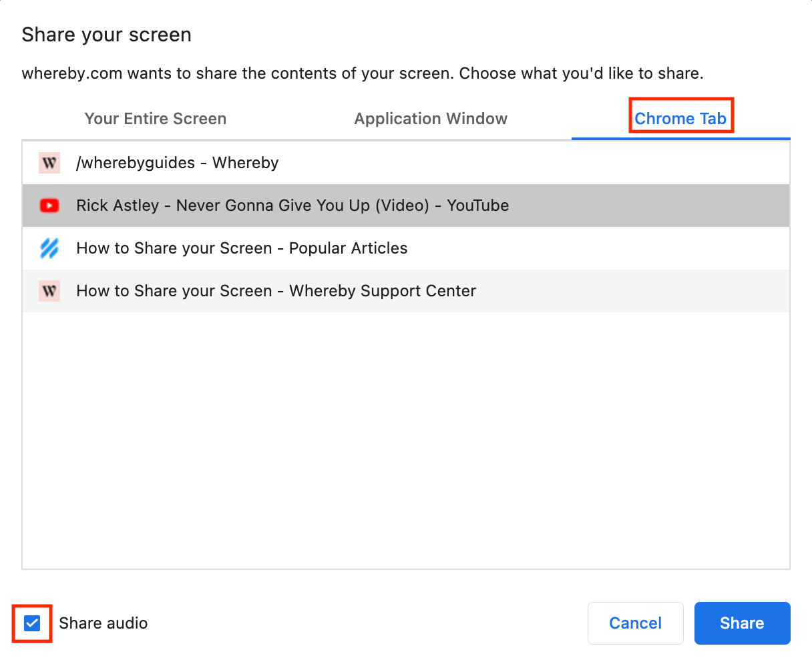The height and width of the screenshot is (662, 812).
Task: Uncheck the Share audio checkbox
Action: (32, 623)
